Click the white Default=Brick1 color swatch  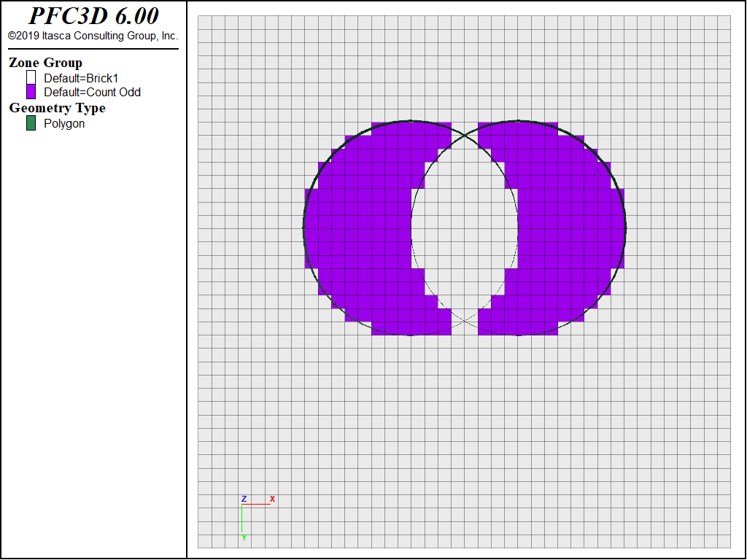(31, 77)
